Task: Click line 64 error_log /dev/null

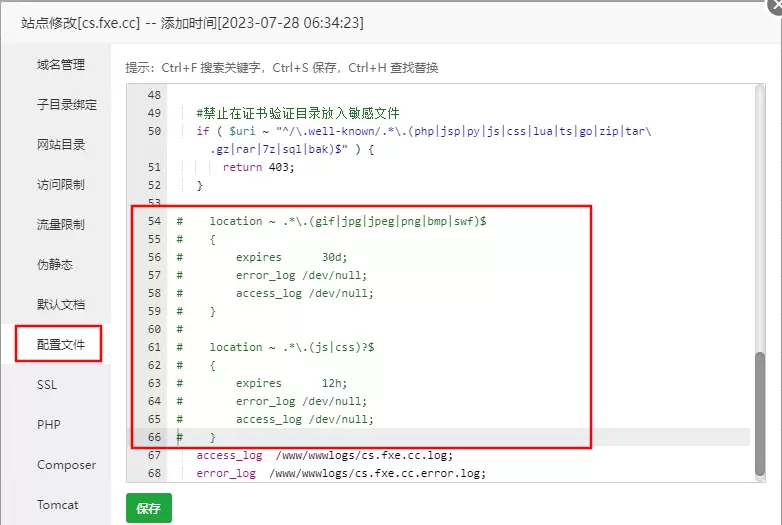Action: [301, 401]
